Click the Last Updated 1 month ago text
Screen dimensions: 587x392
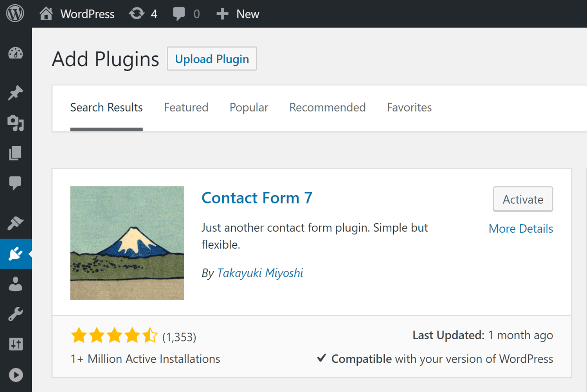[483, 335]
